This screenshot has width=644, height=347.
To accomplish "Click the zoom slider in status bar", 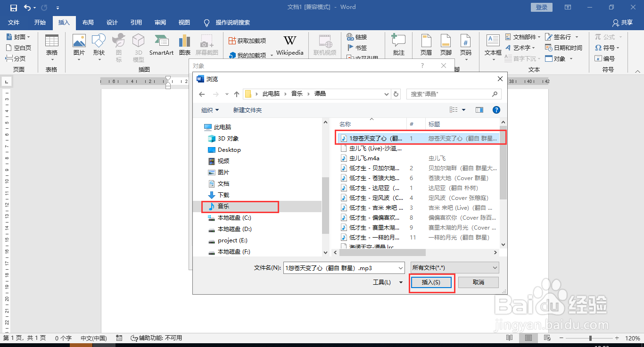I will [590, 338].
